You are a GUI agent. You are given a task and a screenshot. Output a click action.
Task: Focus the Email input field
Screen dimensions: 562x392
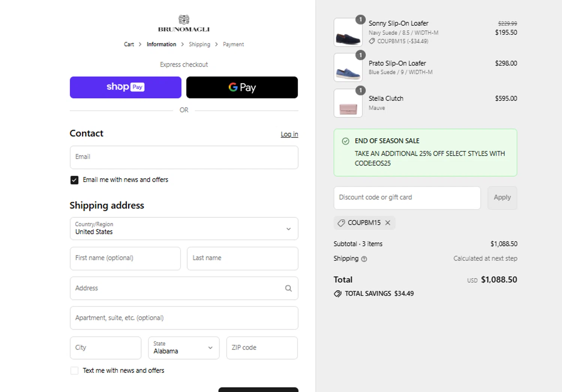pyautogui.click(x=184, y=157)
